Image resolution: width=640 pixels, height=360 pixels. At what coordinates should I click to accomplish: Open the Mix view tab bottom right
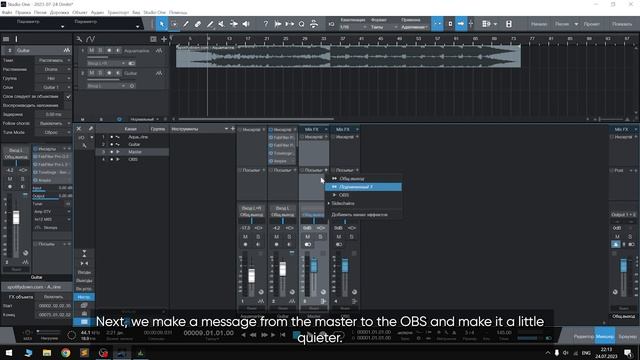(605, 336)
